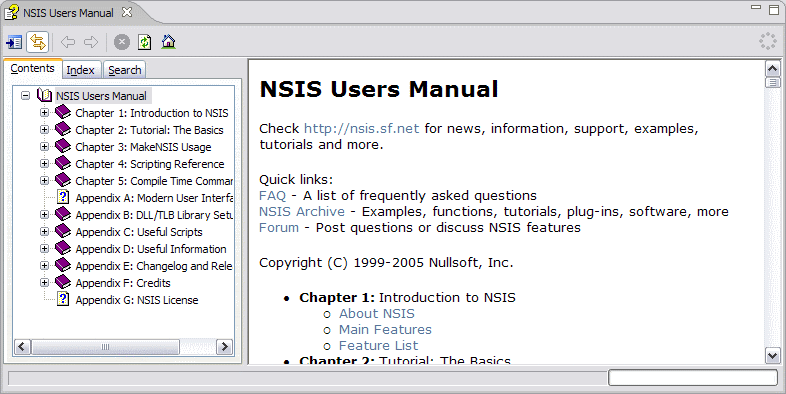Expand Chapter 2: Tutorial: The Basics
The width and height of the screenshot is (786, 394).
point(45,130)
